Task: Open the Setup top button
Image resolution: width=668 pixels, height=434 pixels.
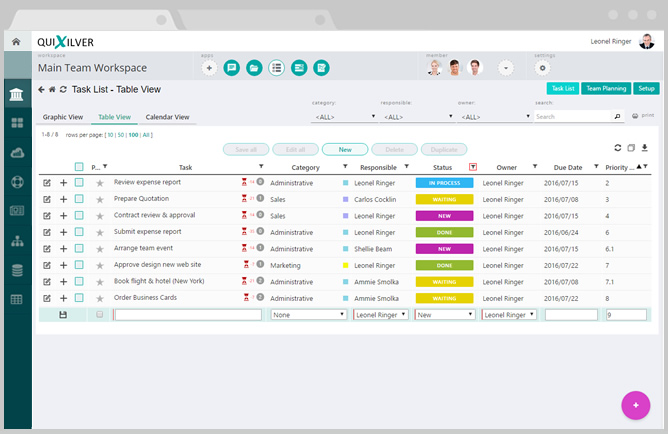Action: (x=646, y=88)
